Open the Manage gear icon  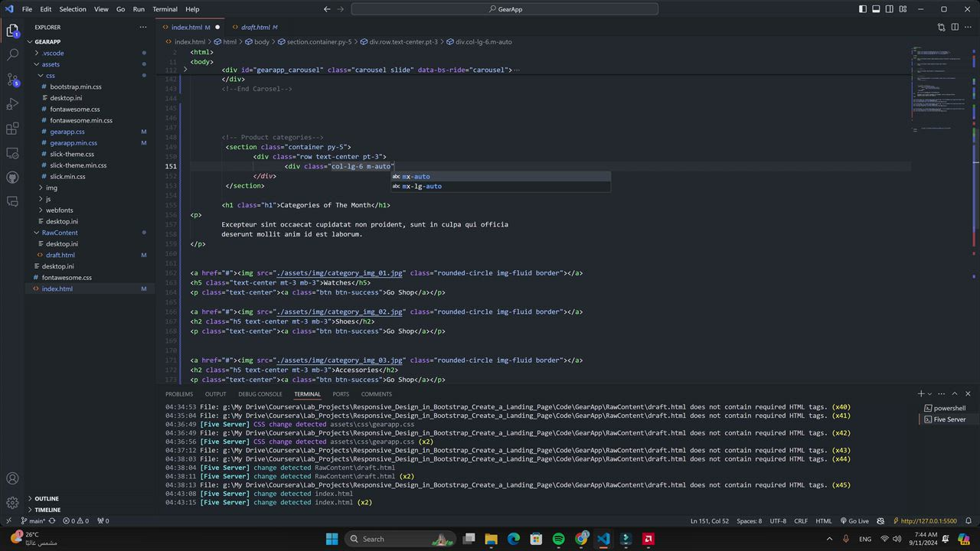click(12, 503)
